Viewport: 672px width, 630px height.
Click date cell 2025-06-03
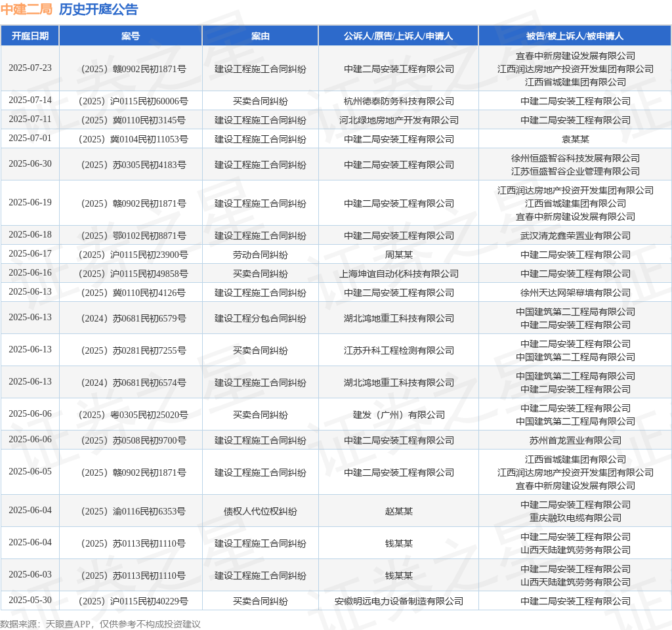pyautogui.click(x=30, y=575)
